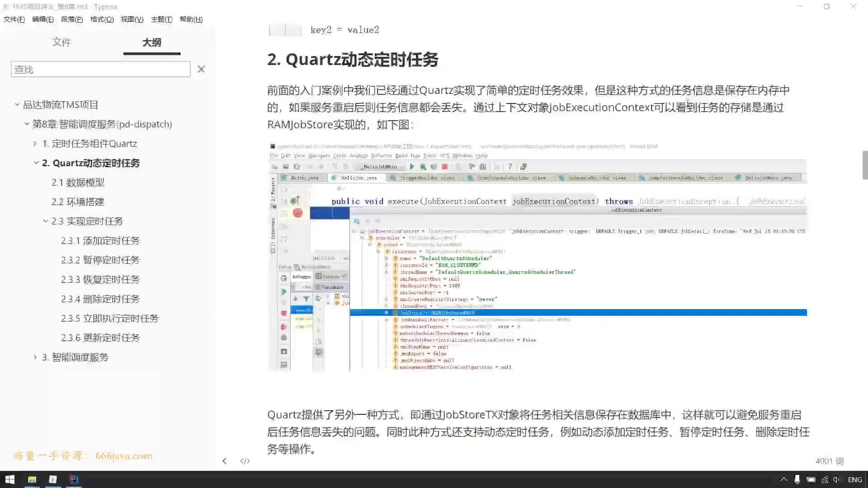868x488 pixels.
Task: Collapse the 2. Quartz动态定时任务 outline node
Action: tap(36, 163)
